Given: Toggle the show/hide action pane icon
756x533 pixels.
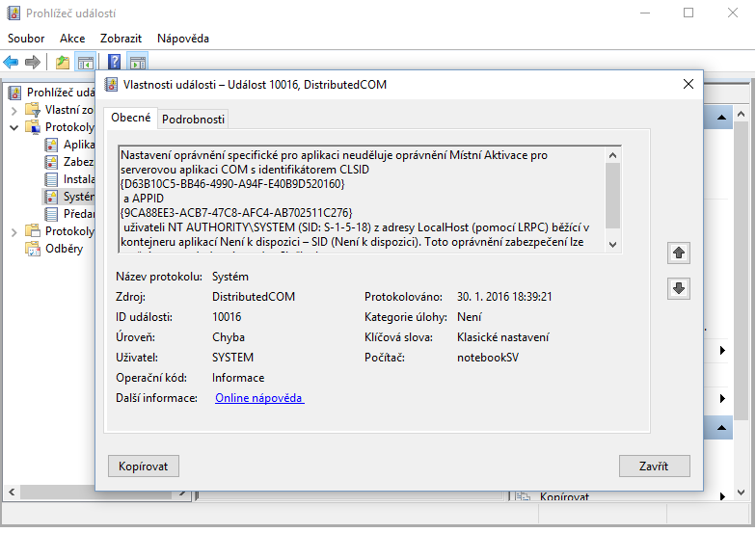Looking at the screenshot, I should 138,63.
